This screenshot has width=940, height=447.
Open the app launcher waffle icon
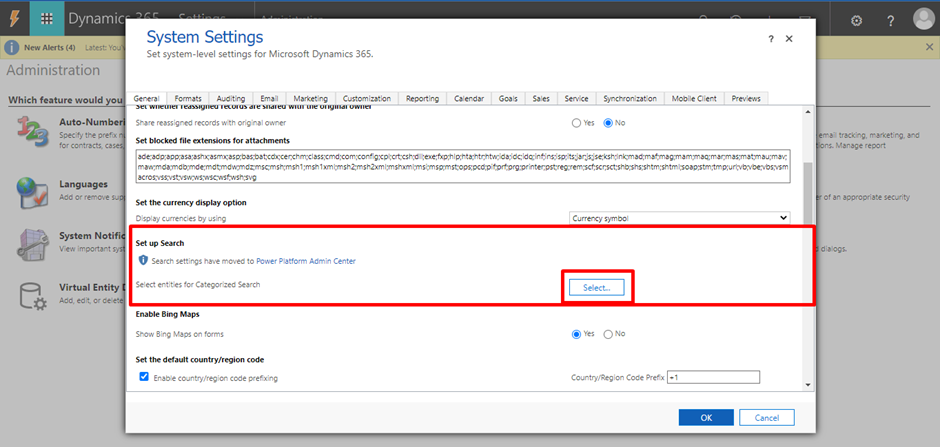click(47, 19)
